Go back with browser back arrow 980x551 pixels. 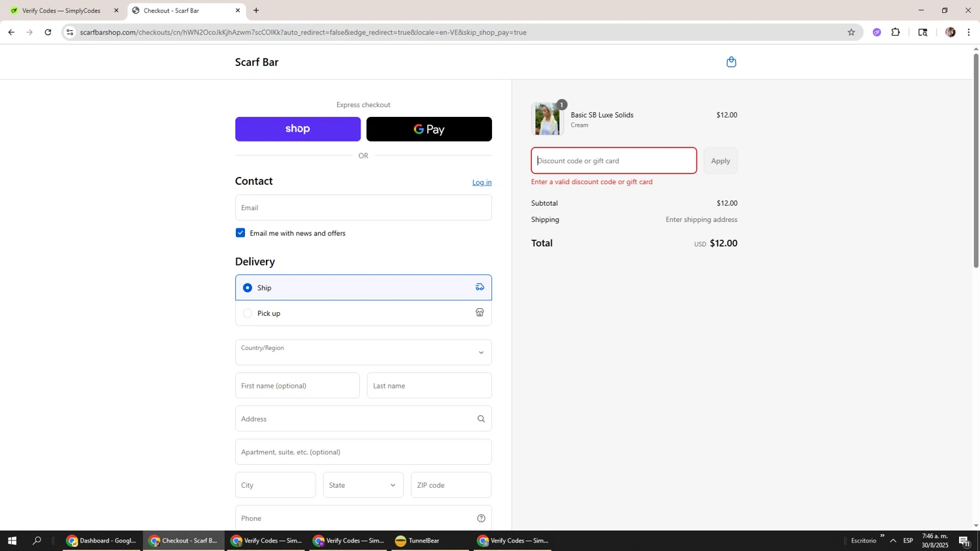coord(11,32)
